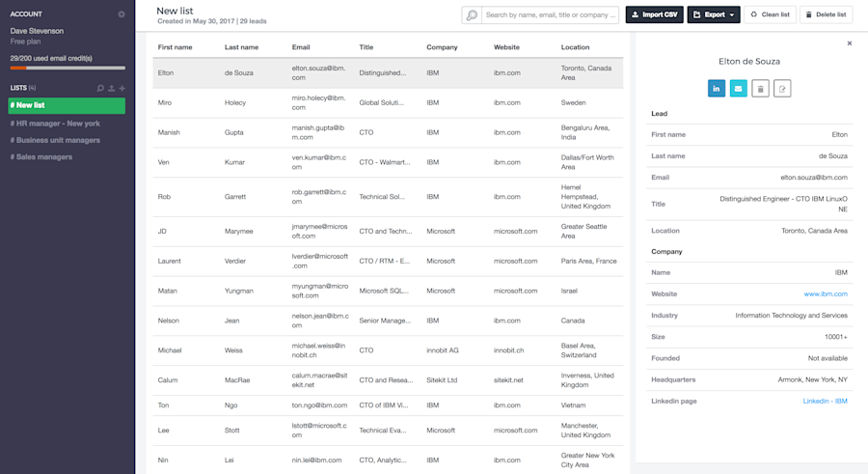Select the Calum MacRae lead row
Screen dimensions: 868x474
pyautogui.click(x=388, y=380)
